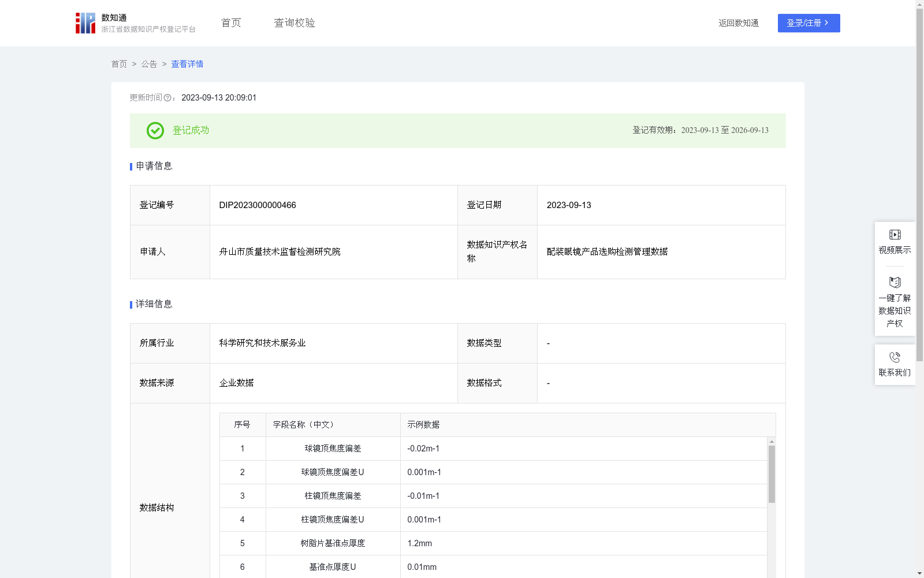Image resolution: width=924 pixels, height=578 pixels.
Task: Click the 返回数知通 link
Action: [739, 23]
